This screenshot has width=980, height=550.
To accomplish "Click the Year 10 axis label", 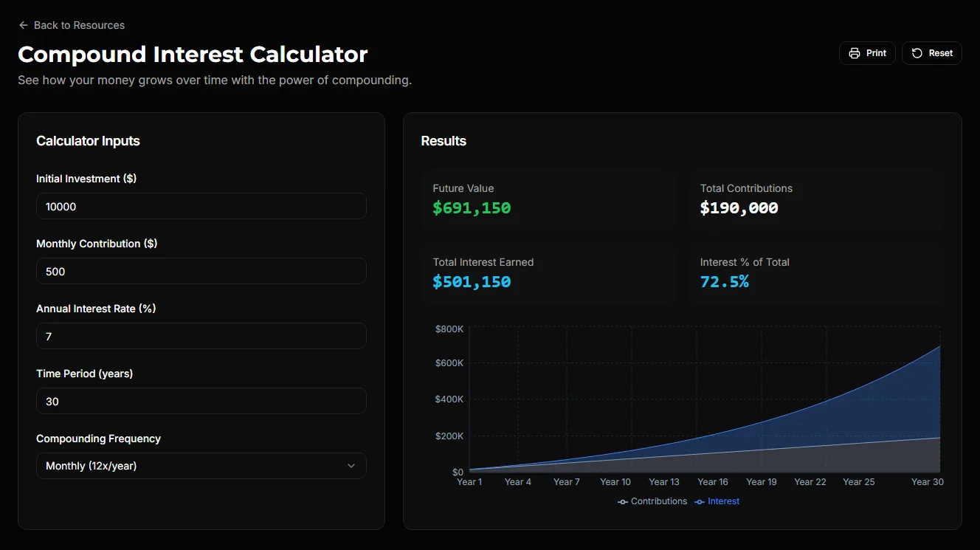I will coord(615,482).
